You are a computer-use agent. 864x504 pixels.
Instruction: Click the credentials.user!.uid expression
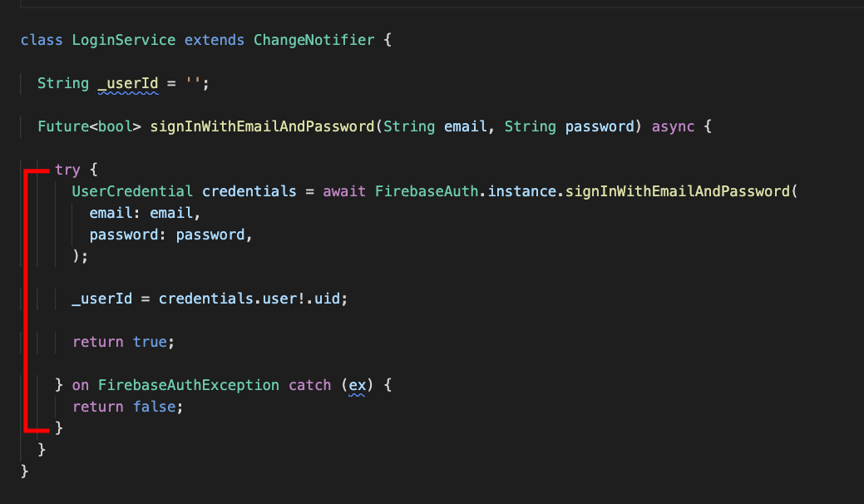pos(249,299)
